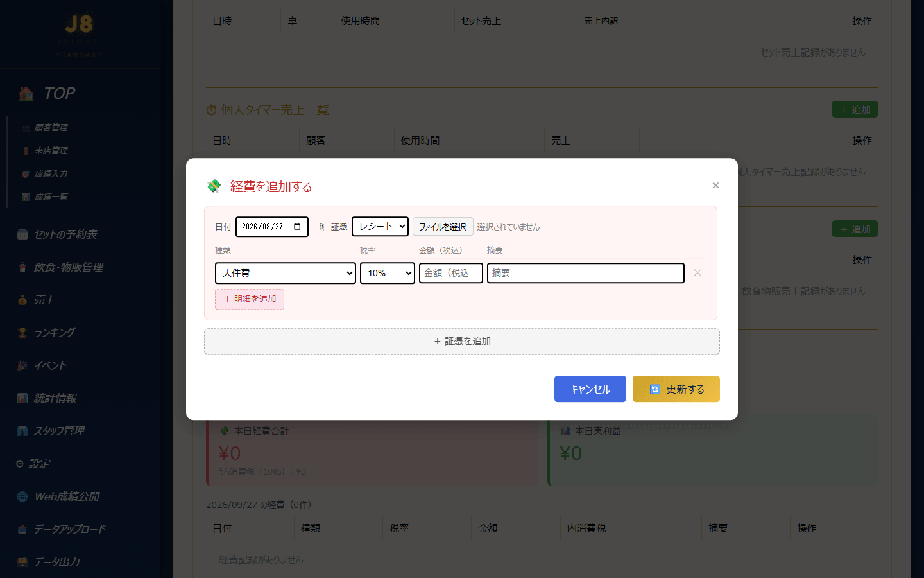
Task: Click the TOP home icon in the sidebar
Action: click(x=26, y=94)
